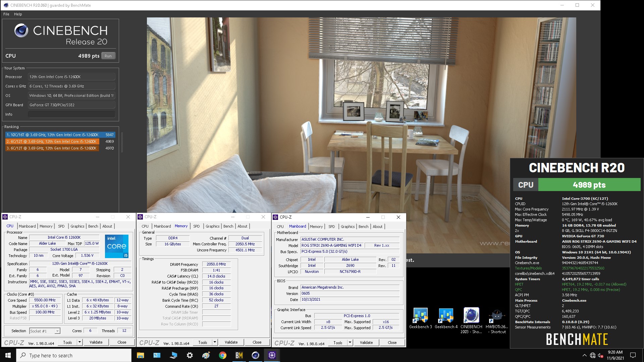The image size is (644, 362).
Task: Open the Tools dropdown arrow in middle CPU-Z window
Action: click(x=215, y=342)
